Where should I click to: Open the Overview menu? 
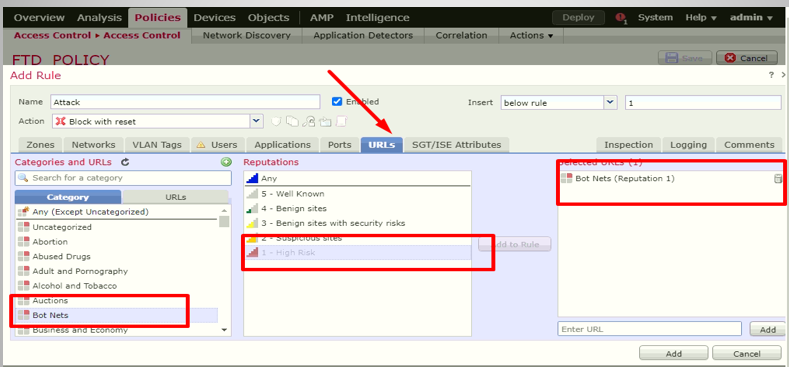[x=39, y=18]
